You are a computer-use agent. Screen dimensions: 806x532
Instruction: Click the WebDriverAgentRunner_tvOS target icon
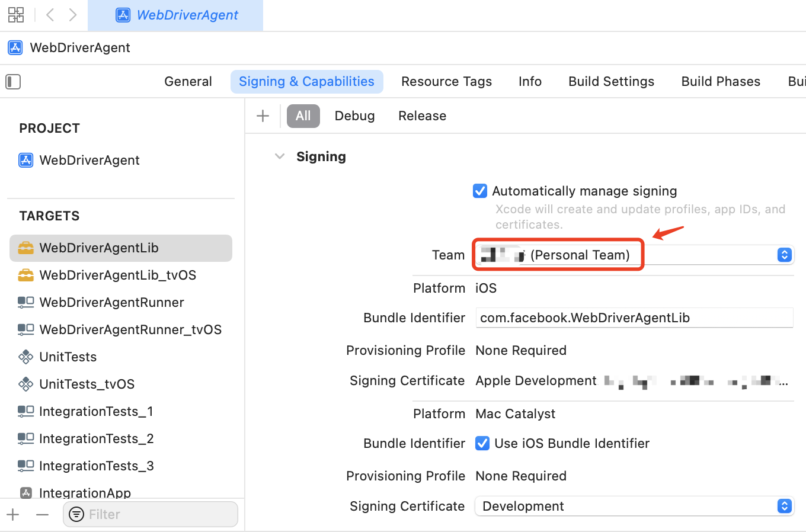tap(26, 329)
